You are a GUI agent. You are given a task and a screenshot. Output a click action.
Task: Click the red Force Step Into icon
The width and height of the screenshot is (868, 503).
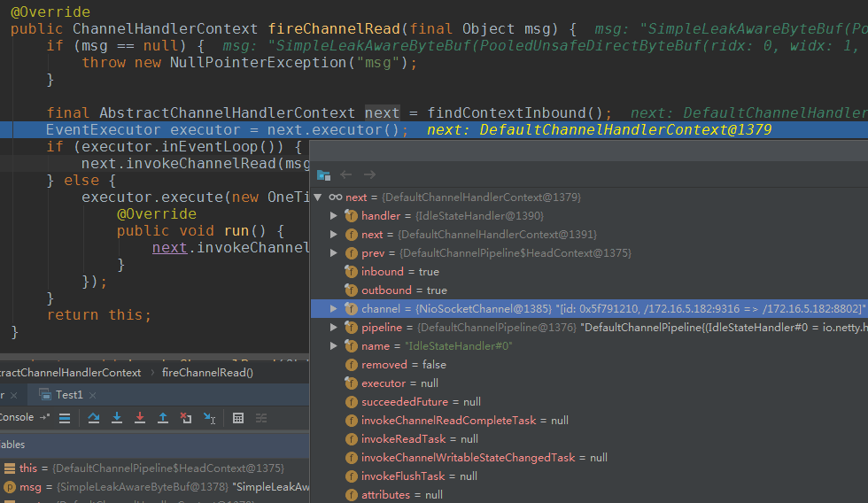(x=140, y=418)
